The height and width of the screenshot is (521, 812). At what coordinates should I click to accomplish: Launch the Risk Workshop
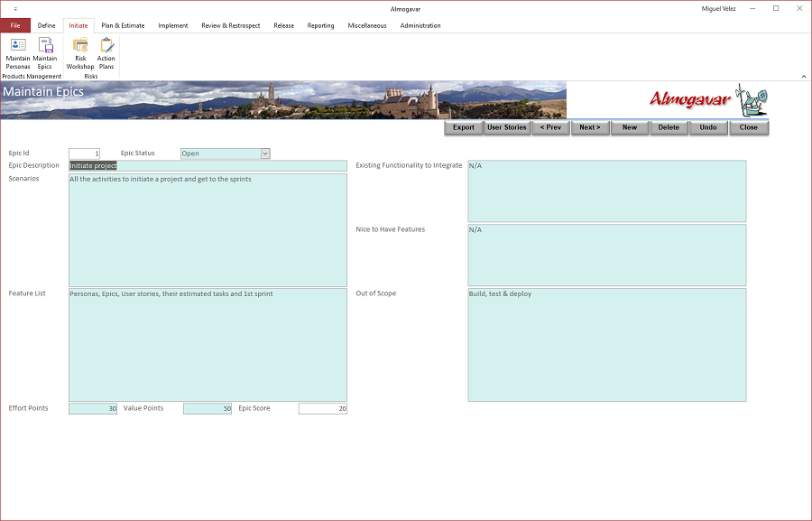click(x=80, y=53)
